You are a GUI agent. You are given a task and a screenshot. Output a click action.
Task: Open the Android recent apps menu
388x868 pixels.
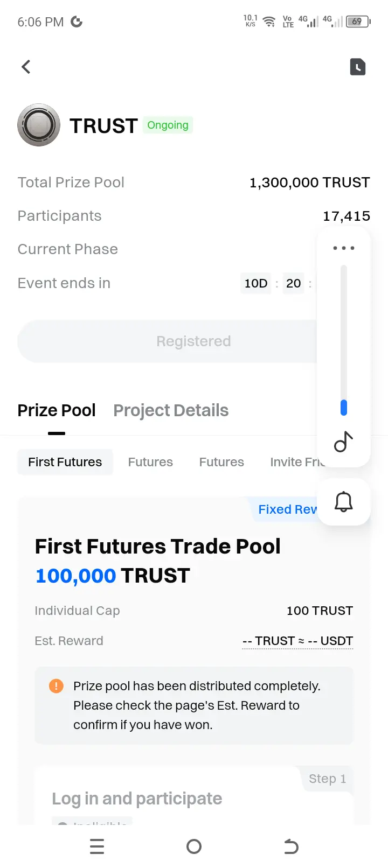pyautogui.click(x=97, y=846)
